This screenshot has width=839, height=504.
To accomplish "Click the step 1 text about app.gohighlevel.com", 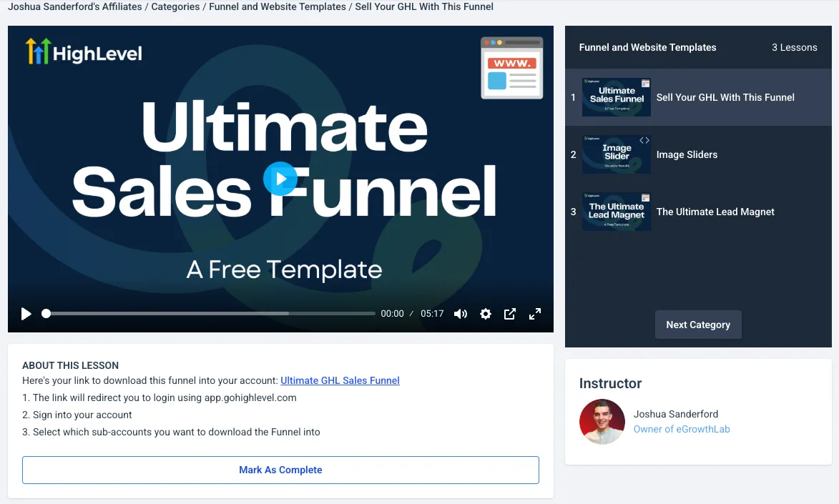I will [160, 397].
